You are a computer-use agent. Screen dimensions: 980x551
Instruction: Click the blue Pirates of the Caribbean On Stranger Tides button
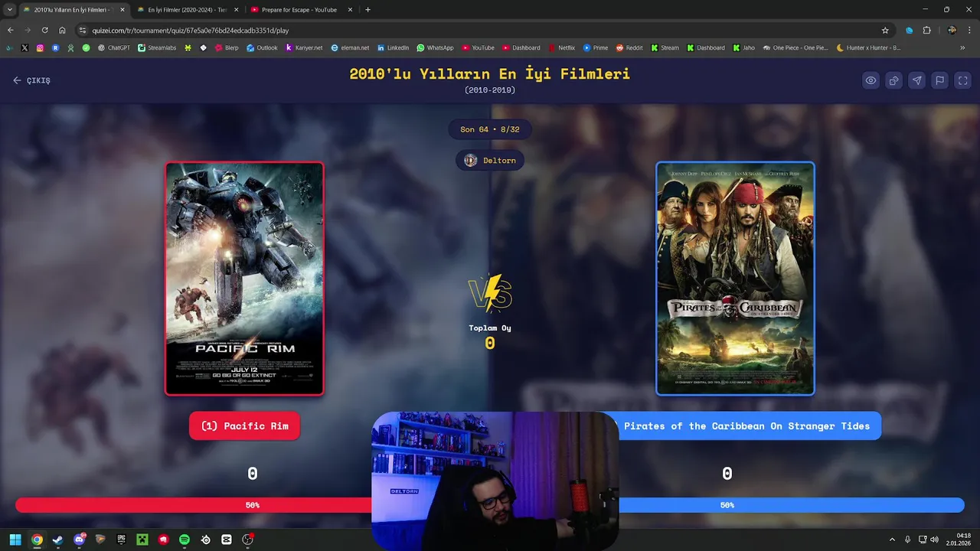click(x=747, y=426)
